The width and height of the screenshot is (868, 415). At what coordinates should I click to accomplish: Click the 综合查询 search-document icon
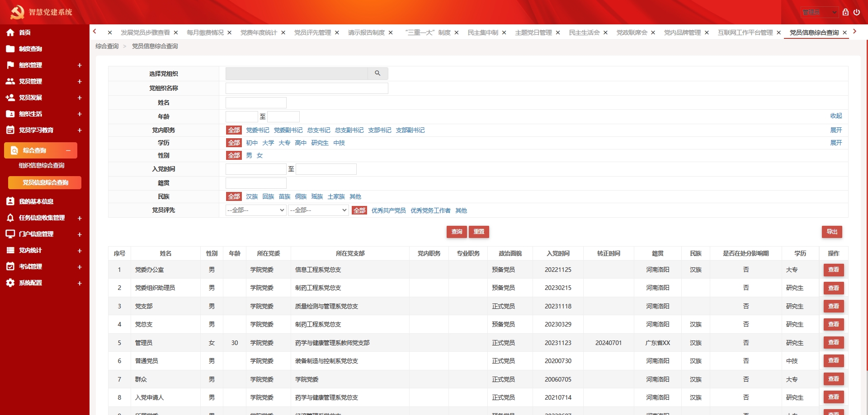[14, 150]
